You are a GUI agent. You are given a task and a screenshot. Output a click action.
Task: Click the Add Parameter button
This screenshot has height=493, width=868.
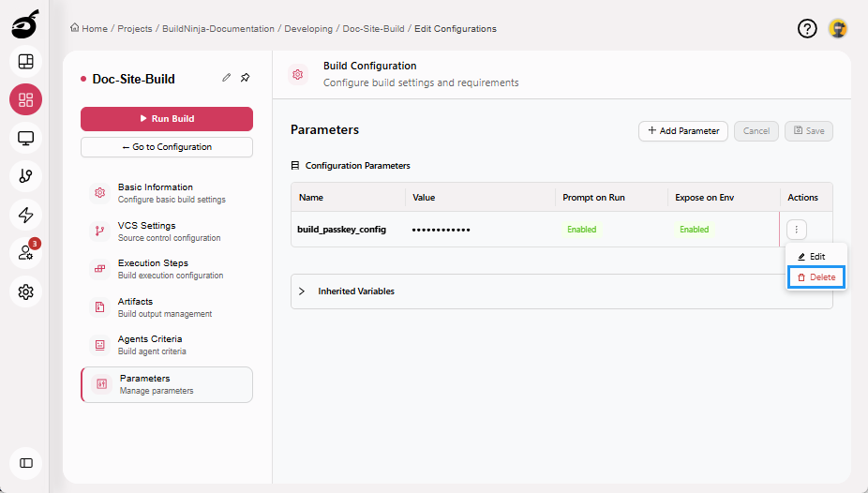pos(682,131)
